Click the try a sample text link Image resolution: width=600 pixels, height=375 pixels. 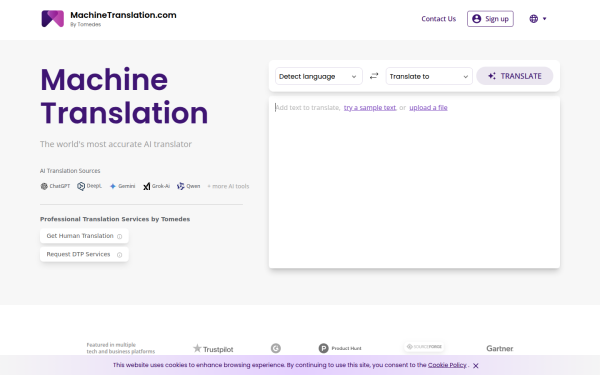coord(370,108)
